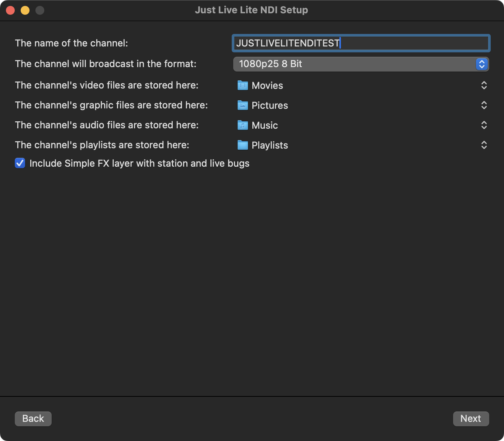
Task: Expand the graphic files location chevron
Action: (484, 105)
